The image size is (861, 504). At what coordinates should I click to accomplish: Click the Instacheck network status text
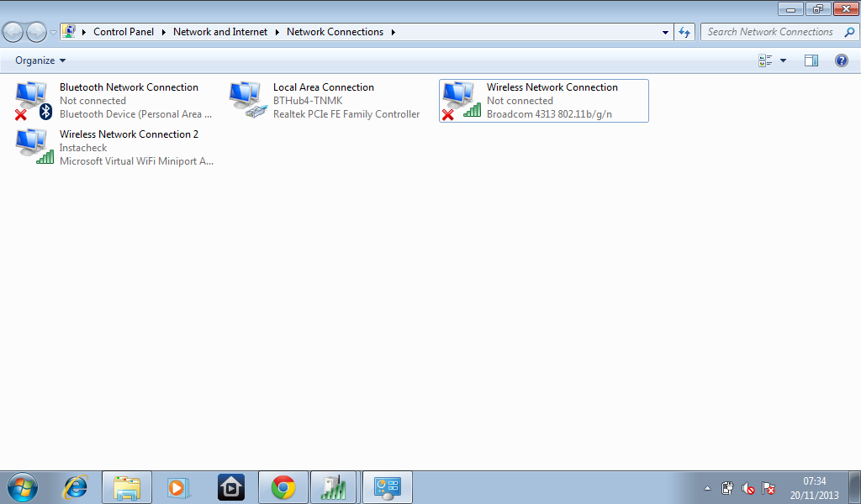point(83,148)
